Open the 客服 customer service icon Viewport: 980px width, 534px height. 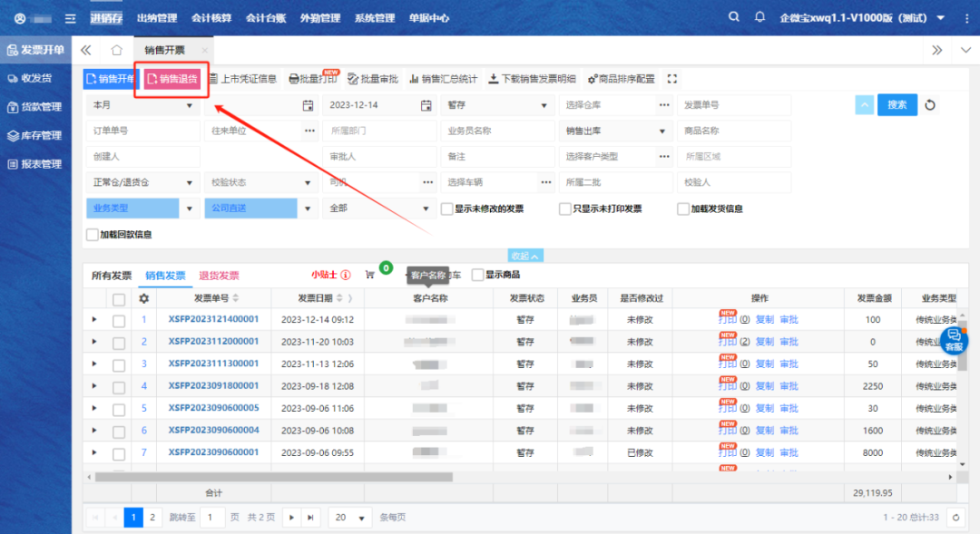tap(954, 341)
